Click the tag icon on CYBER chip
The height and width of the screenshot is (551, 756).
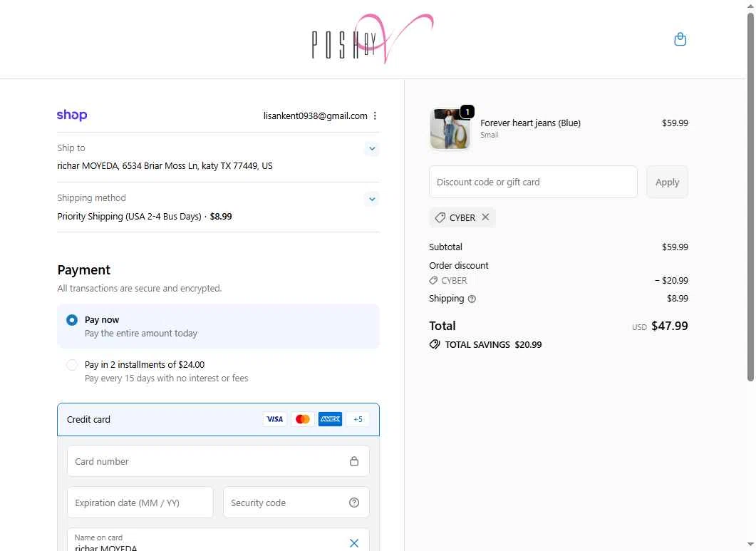pos(440,217)
